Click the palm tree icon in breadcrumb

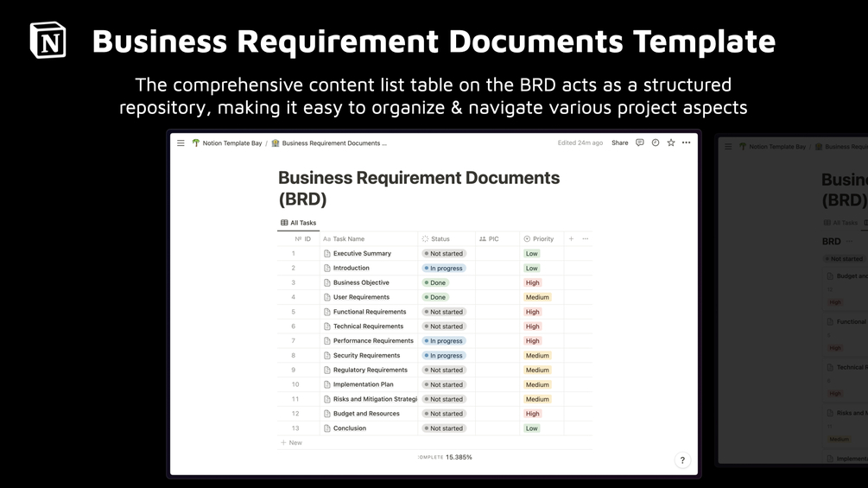pyautogui.click(x=195, y=143)
